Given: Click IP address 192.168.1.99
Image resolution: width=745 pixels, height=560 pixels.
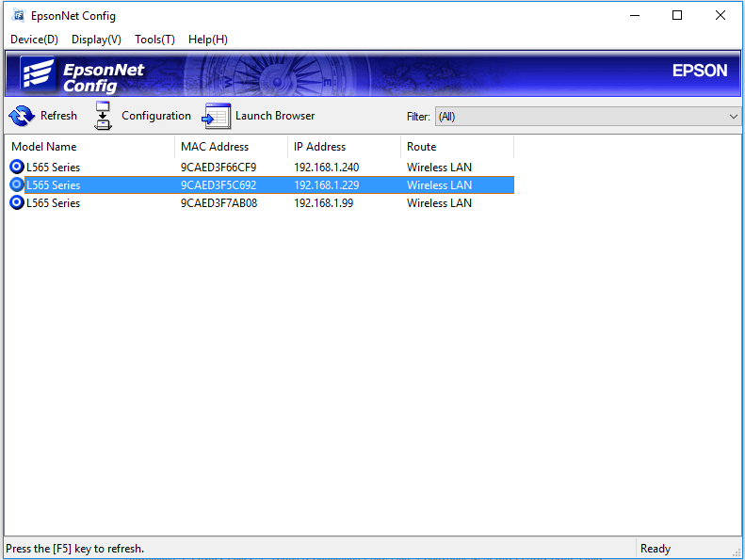Looking at the screenshot, I should (x=324, y=202).
